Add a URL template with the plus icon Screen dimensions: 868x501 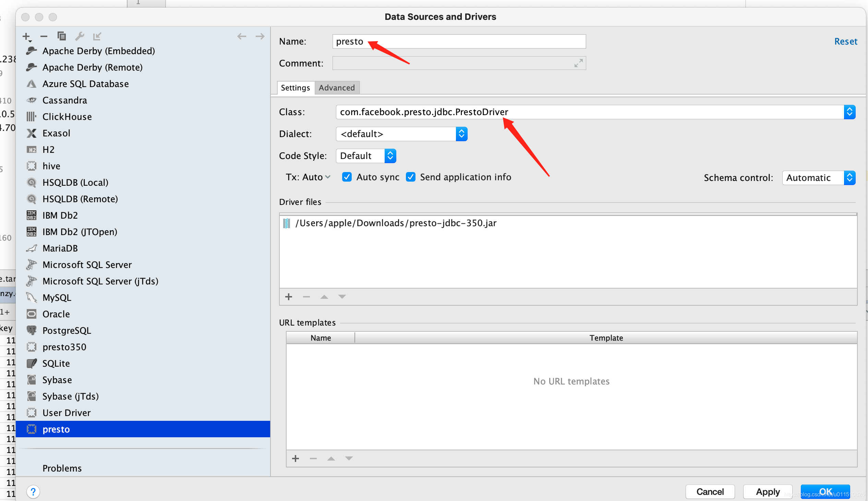pos(295,458)
